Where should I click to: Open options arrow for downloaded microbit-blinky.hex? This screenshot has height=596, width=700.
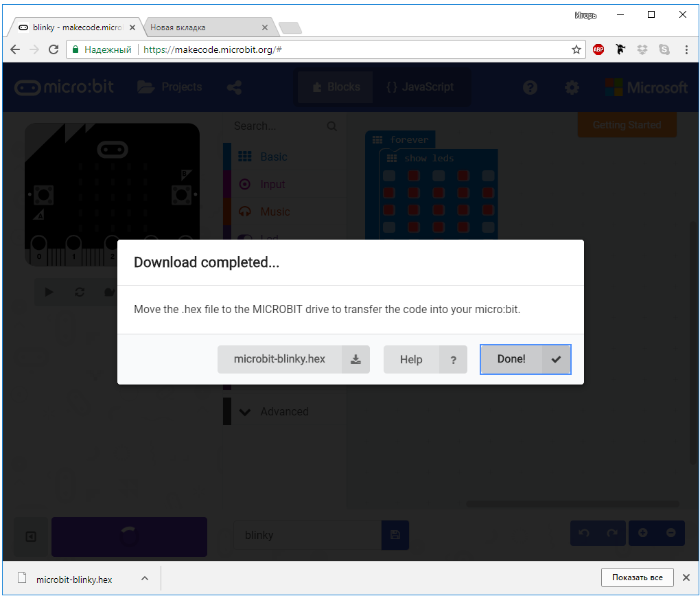pyautogui.click(x=144, y=578)
